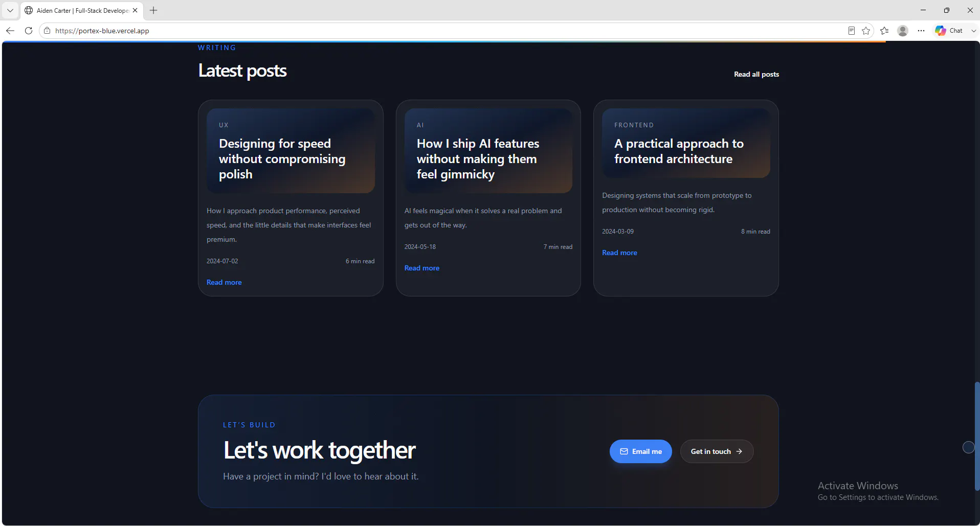Select the date 2024-05-18
Image resolution: width=980 pixels, height=526 pixels.
point(420,246)
